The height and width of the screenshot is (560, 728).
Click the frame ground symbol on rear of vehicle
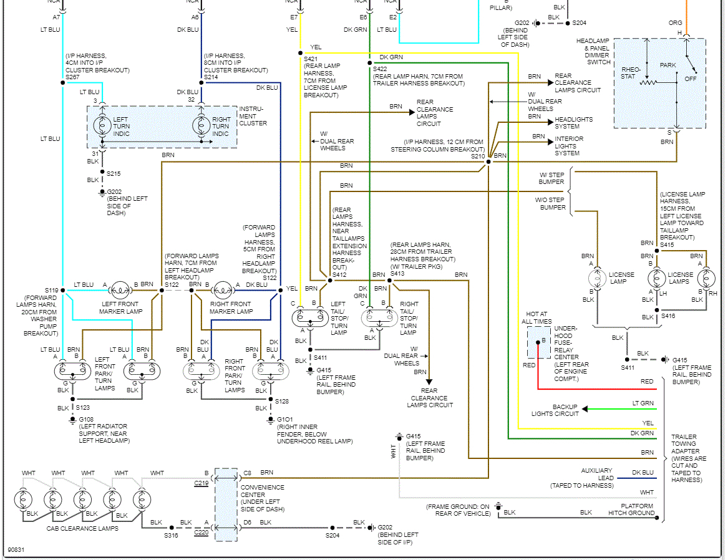(x=498, y=506)
